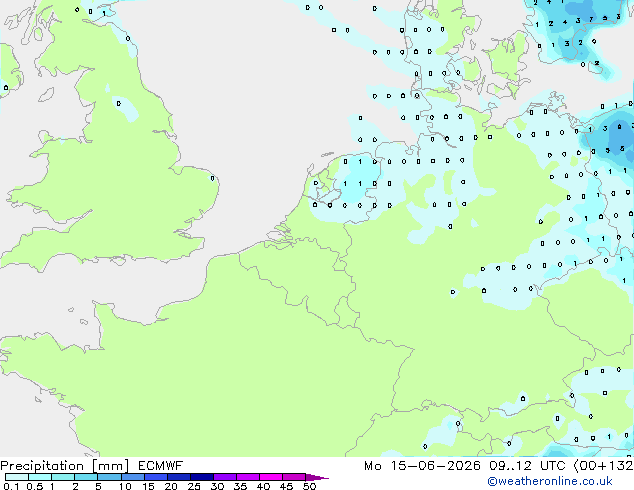Select the 0.5–1 mm legend color swatch
This screenshot has width=634, height=490.
(x=40, y=477)
